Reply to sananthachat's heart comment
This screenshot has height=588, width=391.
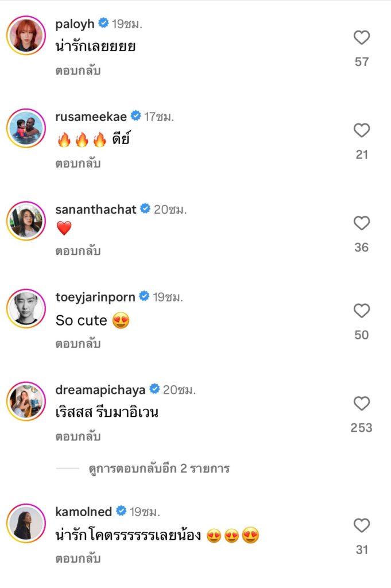pos(78,251)
